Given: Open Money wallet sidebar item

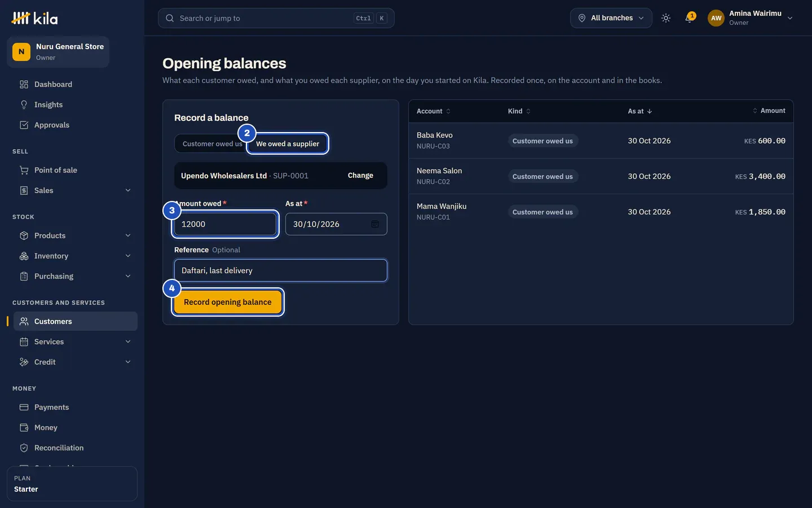Looking at the screenshot, I should 76,427.
